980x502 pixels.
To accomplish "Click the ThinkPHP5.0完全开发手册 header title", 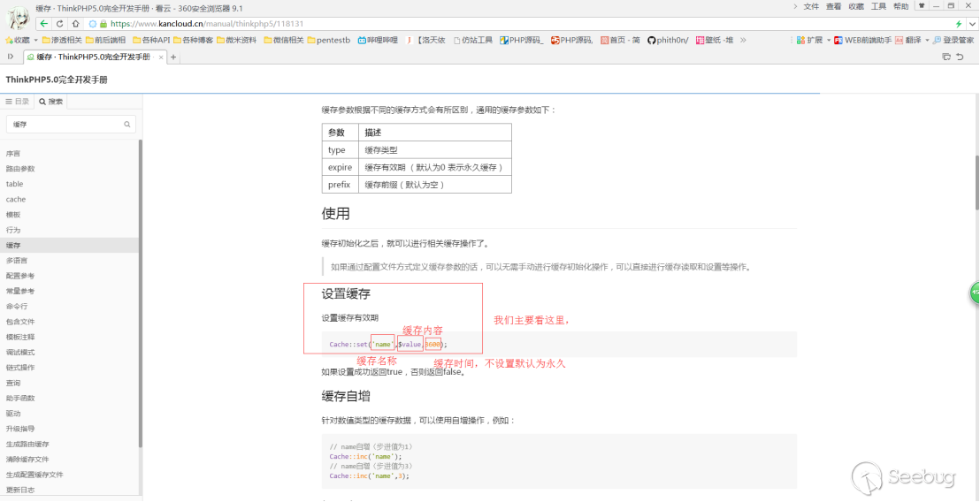I will pyautogui.click(x=57, y=80).
